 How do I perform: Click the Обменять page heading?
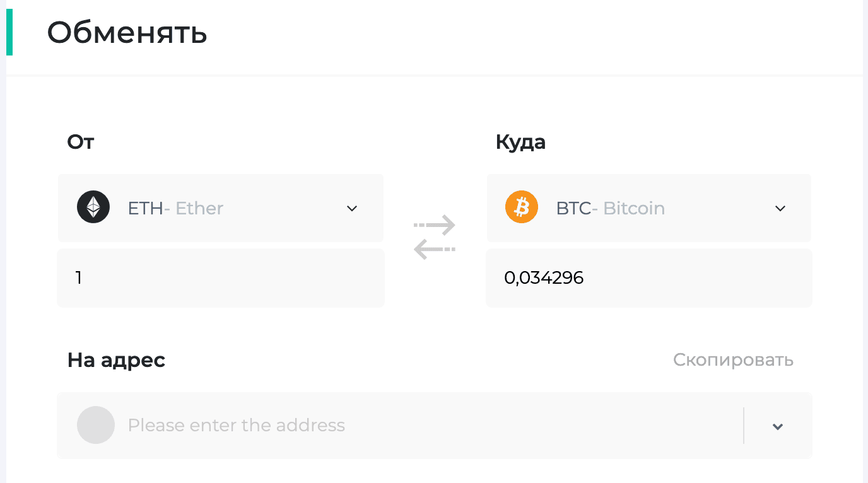[127, 32]
